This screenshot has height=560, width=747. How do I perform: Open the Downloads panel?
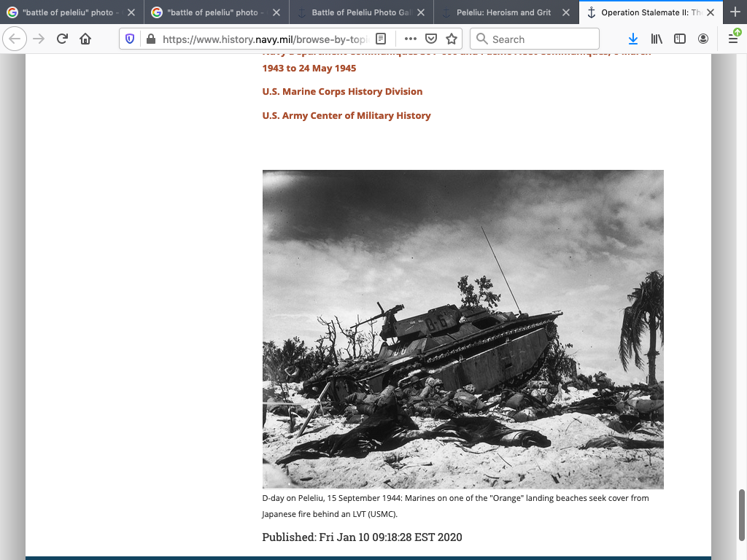tap(633, 39)
